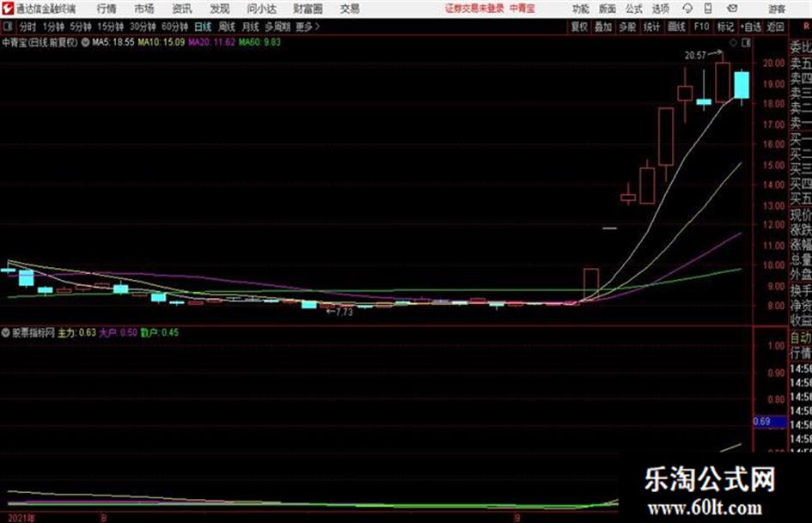This screenshot has height=523, width=812.
Task: Select the 多周期 multi-period tab
Action: point(278,27)
